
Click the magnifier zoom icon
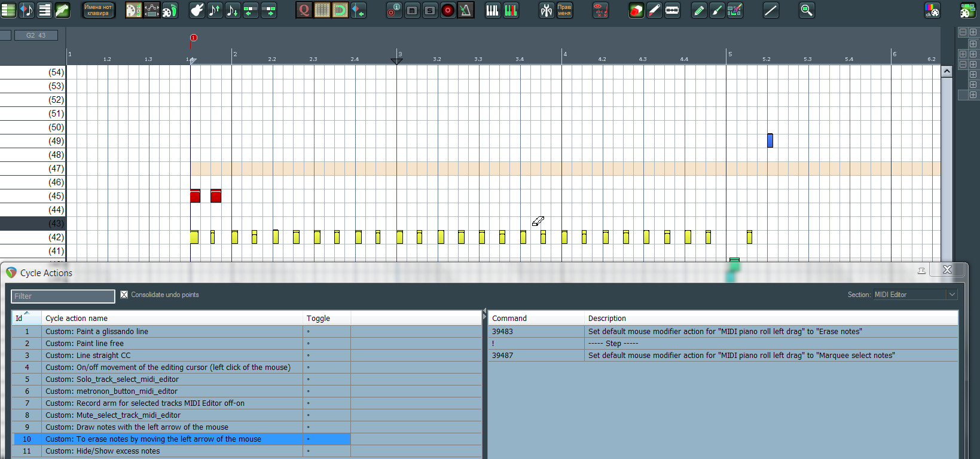[807, 10]
